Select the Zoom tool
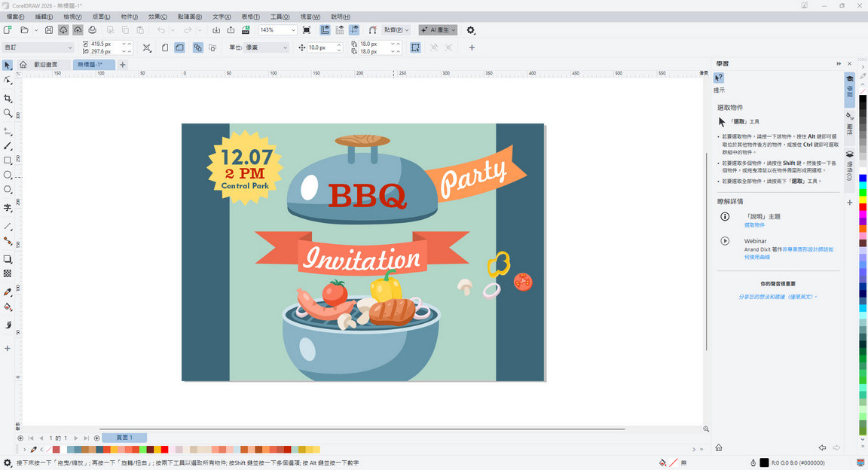The height and width of the screenshot is (470, 868). [8, 111]
